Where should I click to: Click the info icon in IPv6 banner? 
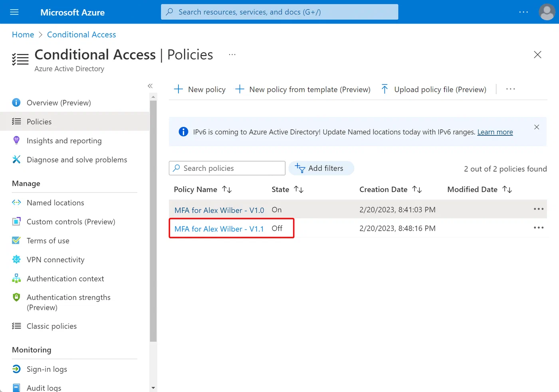183,132
